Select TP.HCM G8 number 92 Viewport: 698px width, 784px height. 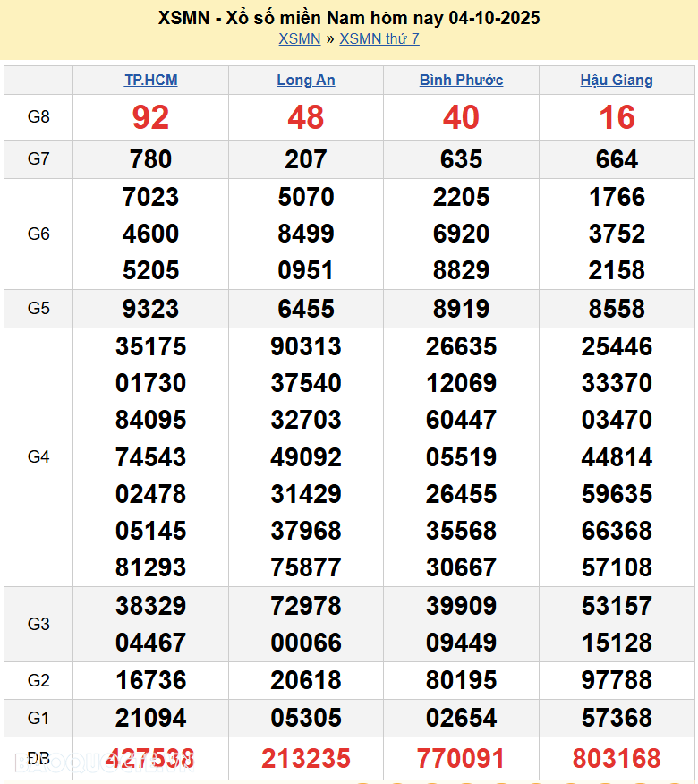coord(150,117)
